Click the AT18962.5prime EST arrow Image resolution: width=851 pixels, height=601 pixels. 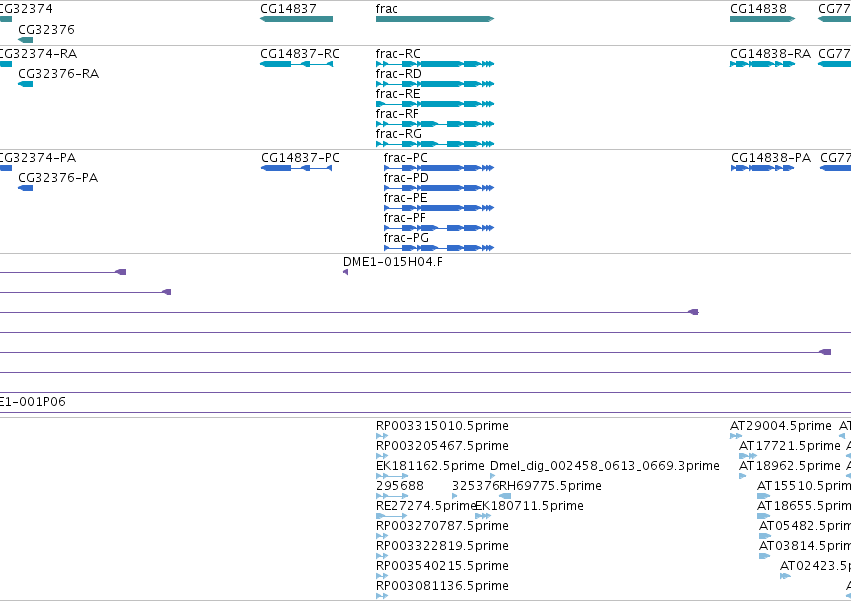pos(742,476)
